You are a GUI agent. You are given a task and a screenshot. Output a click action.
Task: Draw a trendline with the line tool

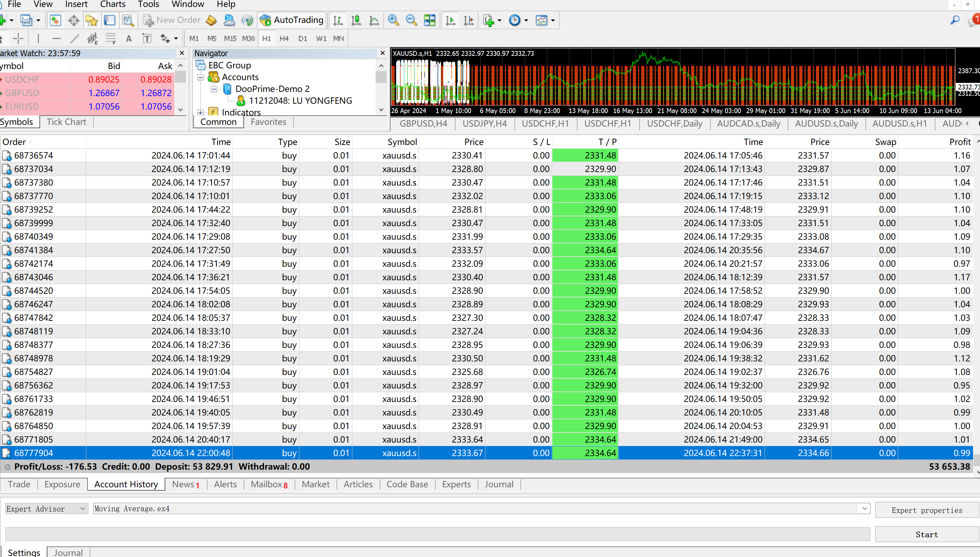(75, 38)
